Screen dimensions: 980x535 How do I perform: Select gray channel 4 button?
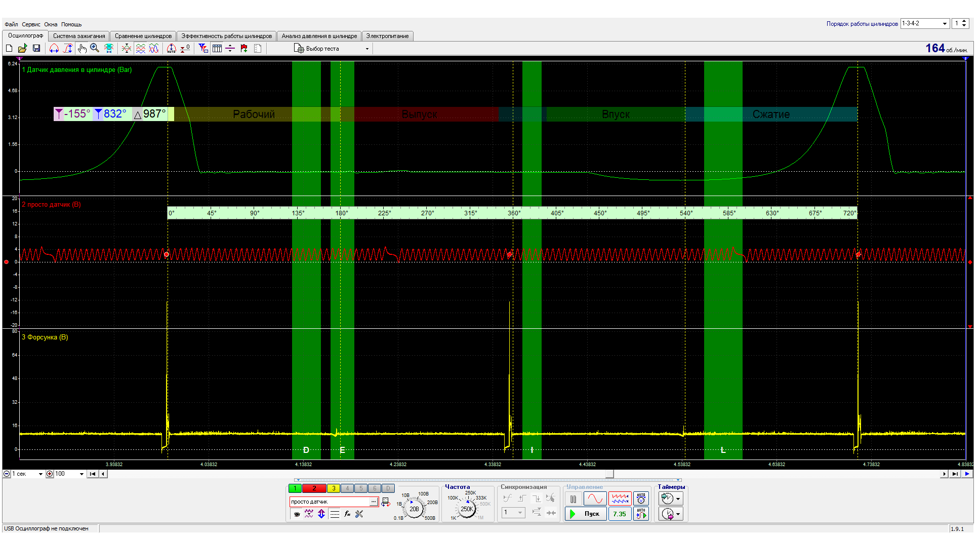347,488
